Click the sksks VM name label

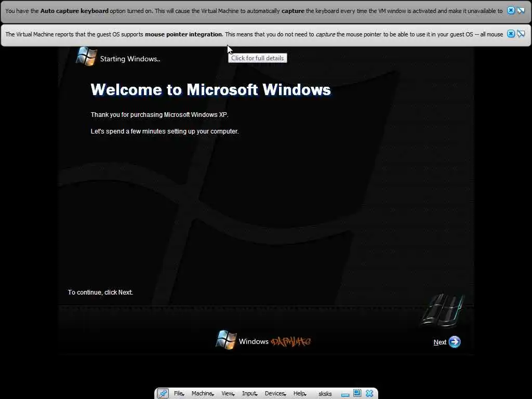(x=325, y=394)
